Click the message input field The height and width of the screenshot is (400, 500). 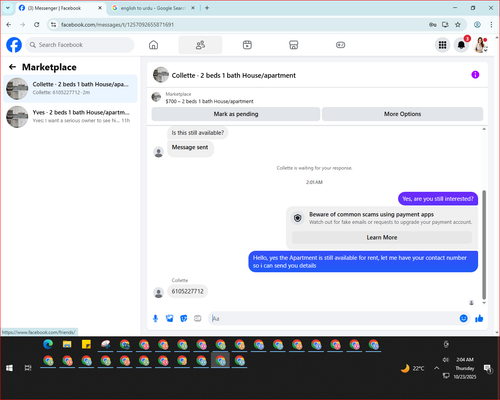[333, 318]
